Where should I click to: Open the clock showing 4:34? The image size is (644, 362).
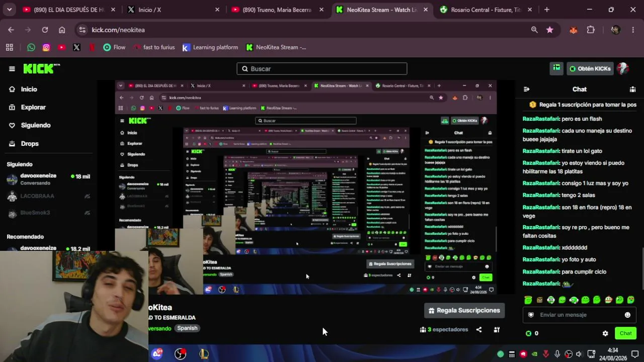[613, 354]
